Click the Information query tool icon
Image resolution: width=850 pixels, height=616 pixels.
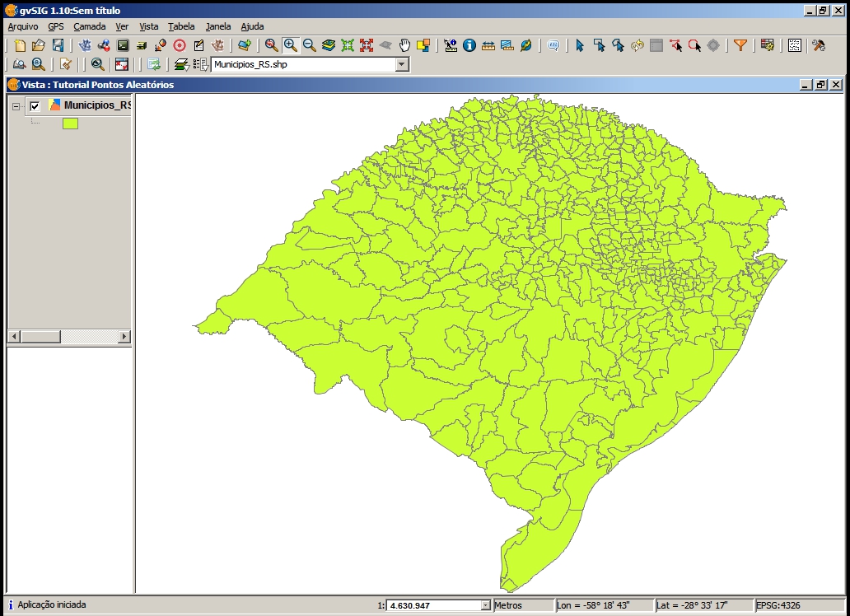tap(469, 45)
